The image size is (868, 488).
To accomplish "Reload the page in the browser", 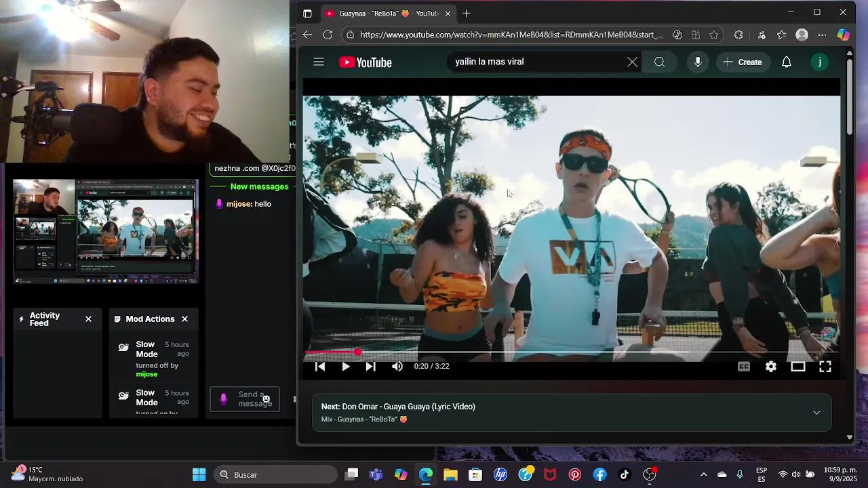I will tap(328, 35).
